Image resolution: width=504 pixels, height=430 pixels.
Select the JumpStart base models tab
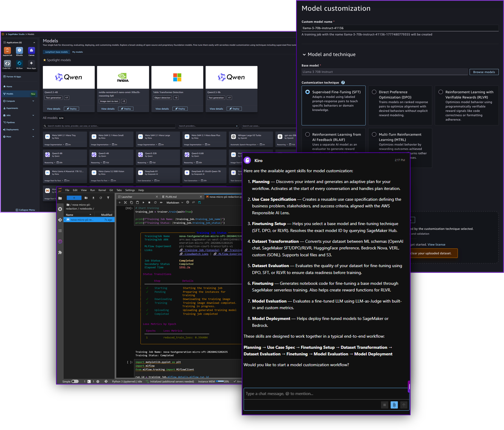point(56,52)
